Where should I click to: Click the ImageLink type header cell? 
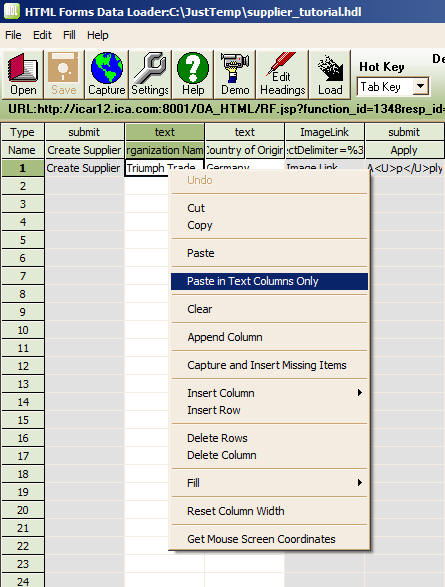pos(324,132)
